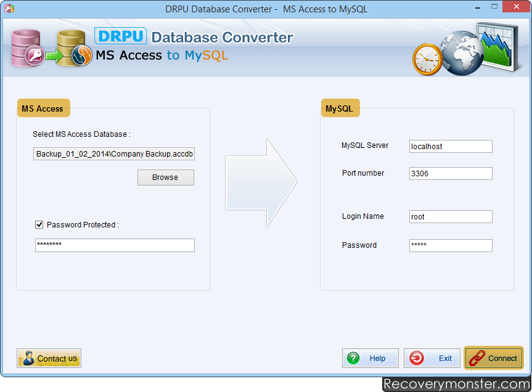Click the 'Port number' label

(363, 173)
